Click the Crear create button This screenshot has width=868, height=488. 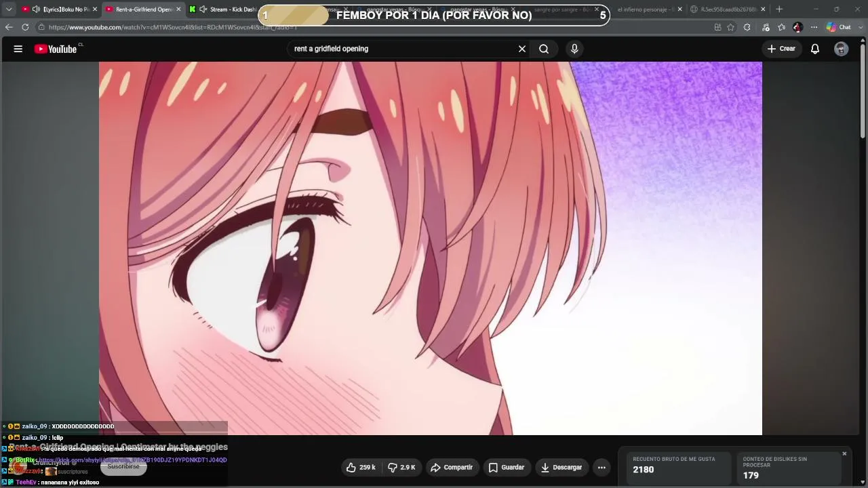click(x=781, y=49)
